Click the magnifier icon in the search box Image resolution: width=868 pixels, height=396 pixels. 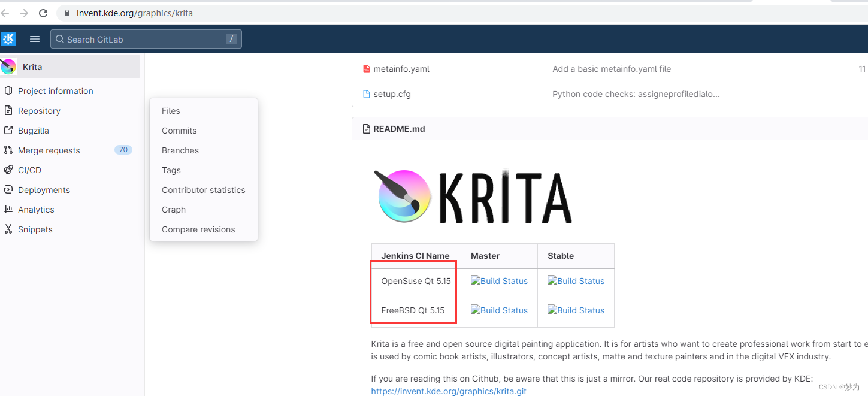click(x=60, y=40)
